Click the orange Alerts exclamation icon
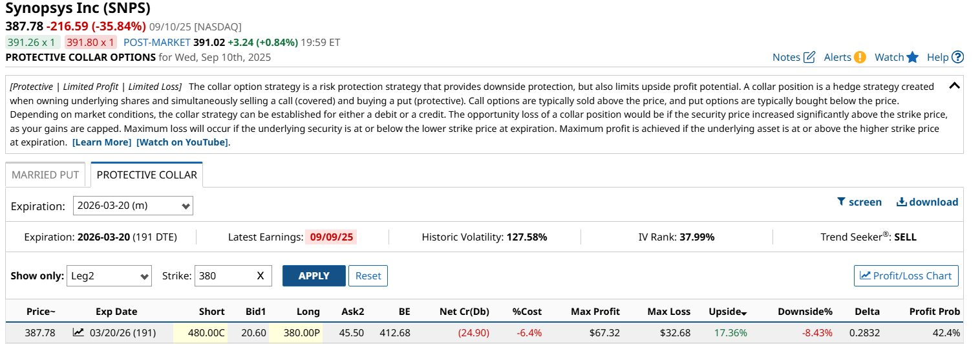 [x=860, y=57]
